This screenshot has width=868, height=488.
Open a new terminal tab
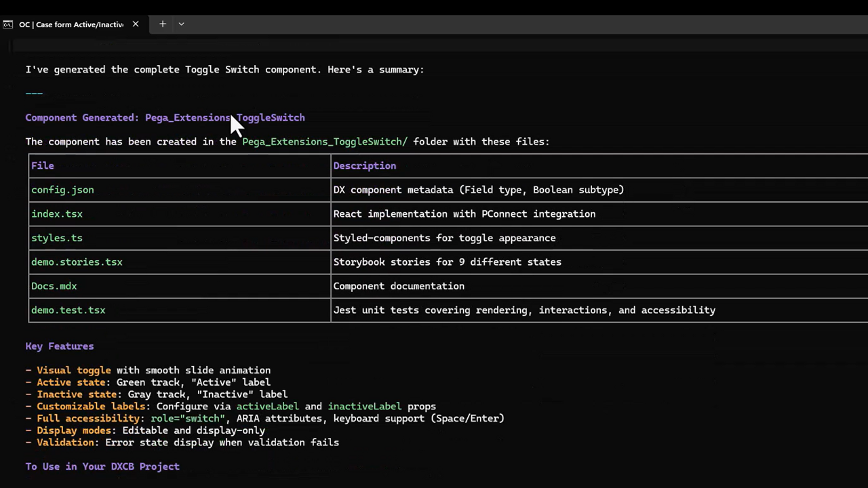coord(163,24)
